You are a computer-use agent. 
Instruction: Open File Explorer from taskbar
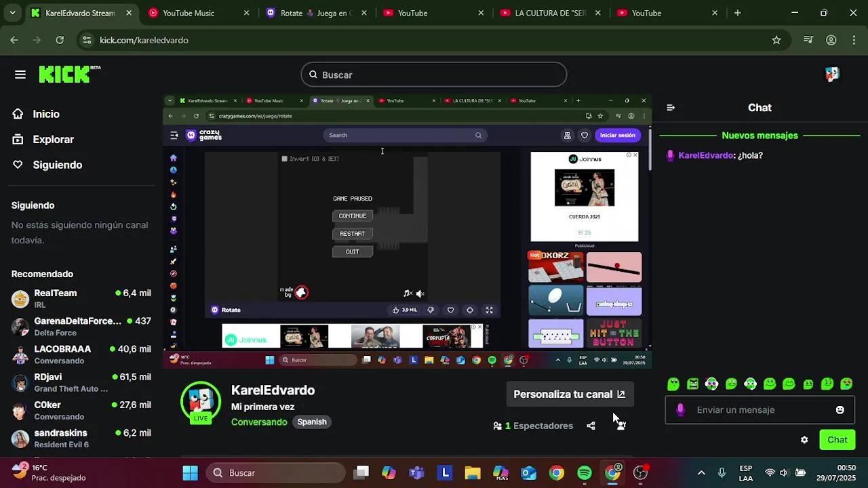pos(473,472)
